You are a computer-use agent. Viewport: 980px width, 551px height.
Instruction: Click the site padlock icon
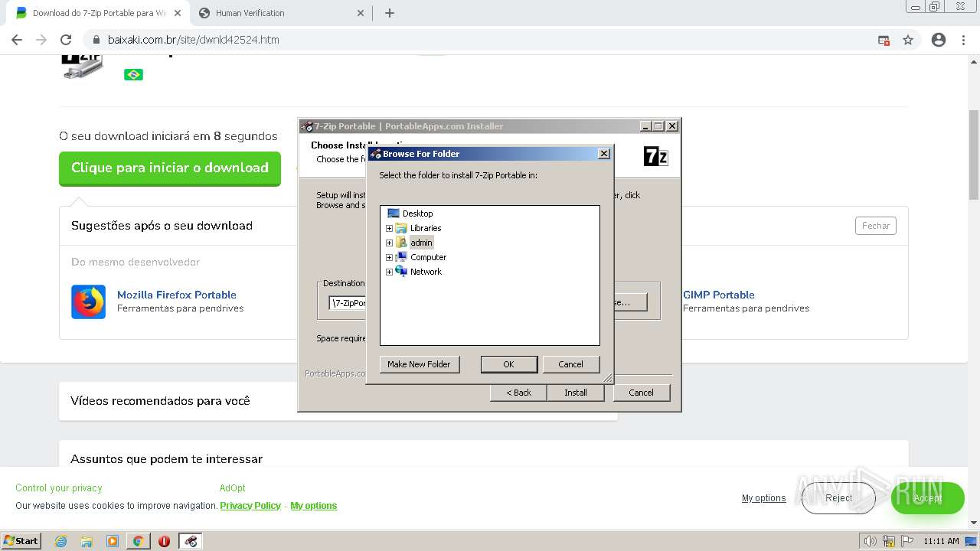(x=96, y=40)
